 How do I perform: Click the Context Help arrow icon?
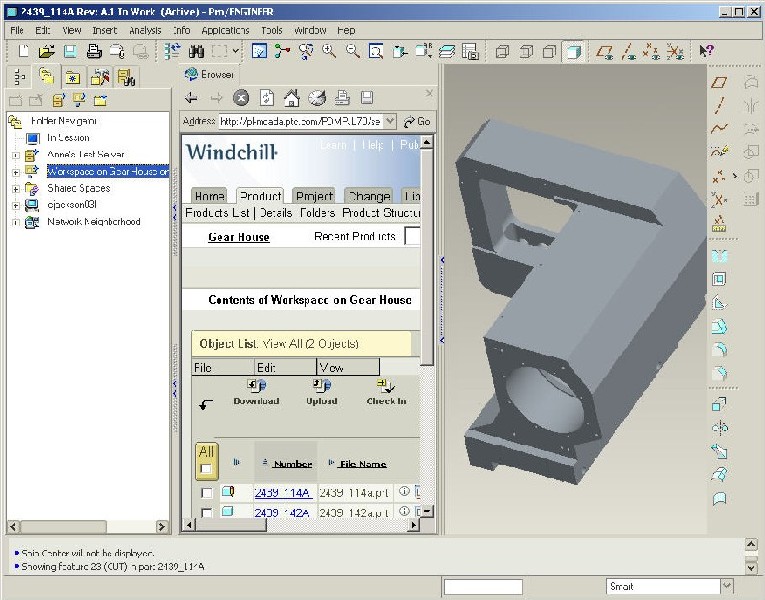[706, 51]
